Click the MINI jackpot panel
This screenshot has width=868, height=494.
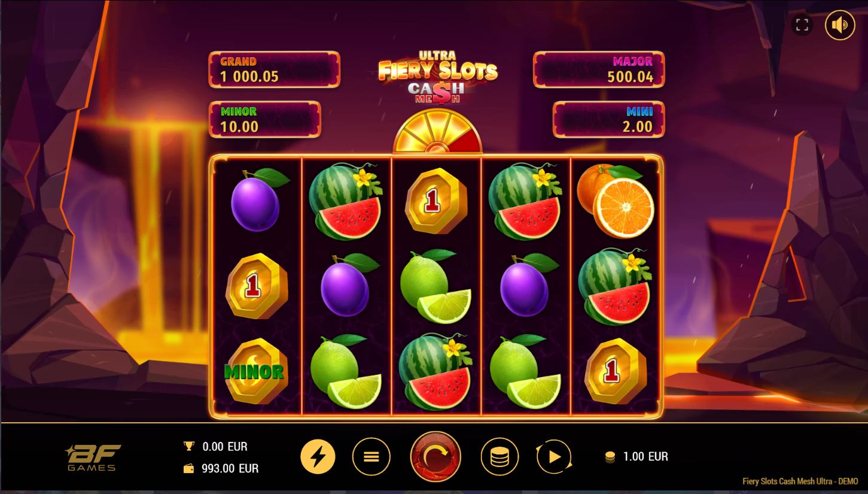tap(609, 119)
